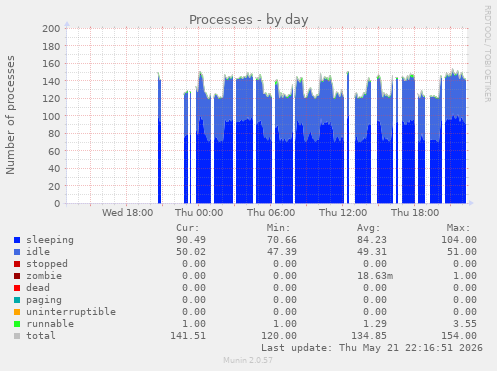Screen dimensions: 497x371
Task: Click the green runnable legend swatch
Action: tap(17, 324)
